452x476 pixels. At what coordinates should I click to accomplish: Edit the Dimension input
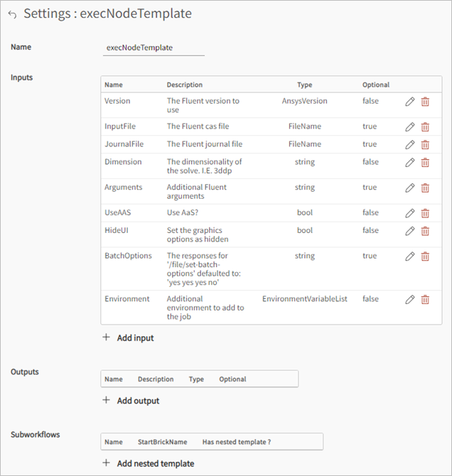(410, 163)
